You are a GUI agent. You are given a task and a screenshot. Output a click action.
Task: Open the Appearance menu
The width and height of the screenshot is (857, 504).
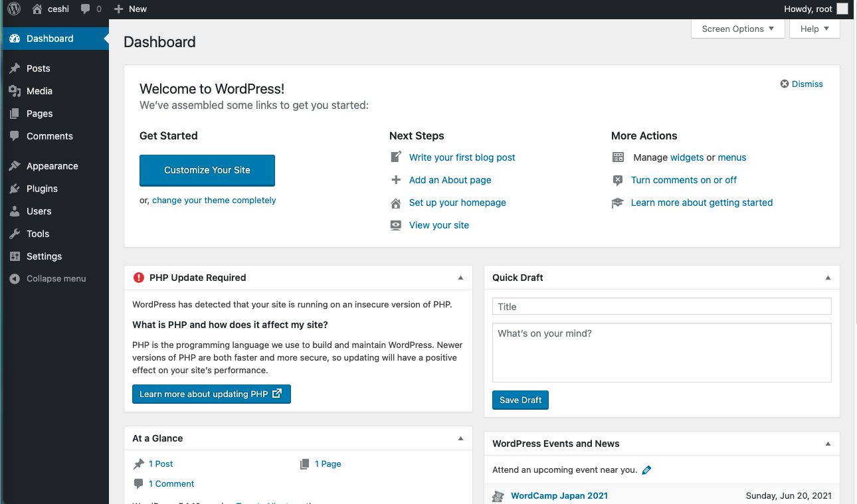54,166
